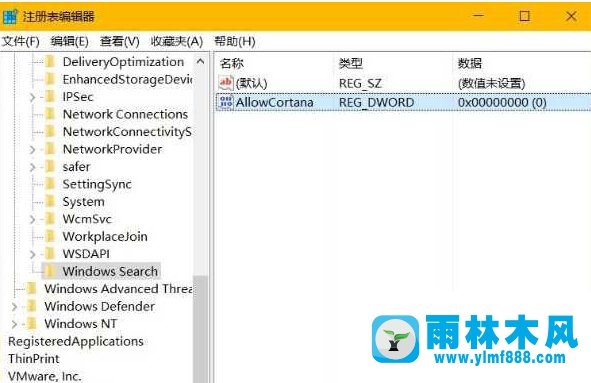Viewport: 591px width, 383px height.
Task: Open the 查看(V) menu
Action: click(119, 41)
